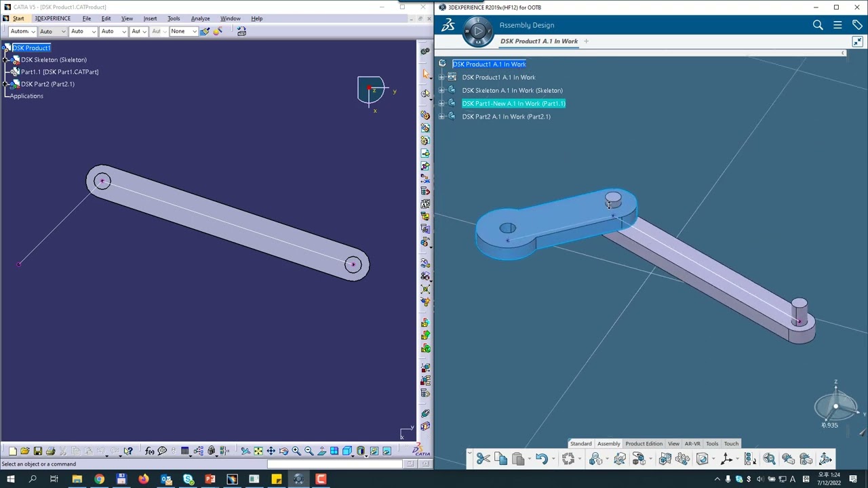The image size is (868, 488).
Task: Click the Multi-View icon in CATIA
Action: pyautogui.click(x=334, y=451)
